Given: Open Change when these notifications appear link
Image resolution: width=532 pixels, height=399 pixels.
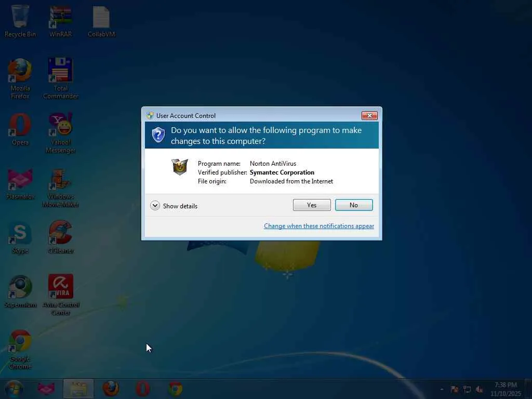Looking at the screenshot, I should coord(319,226).
